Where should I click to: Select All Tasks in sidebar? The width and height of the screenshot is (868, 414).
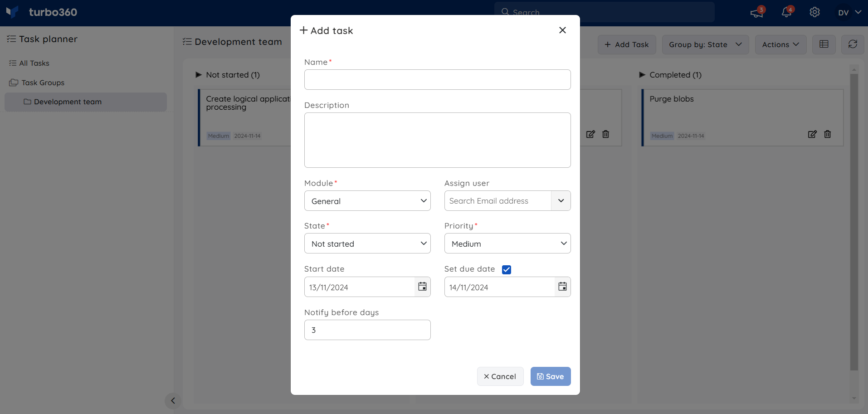(x=29, y=63)
